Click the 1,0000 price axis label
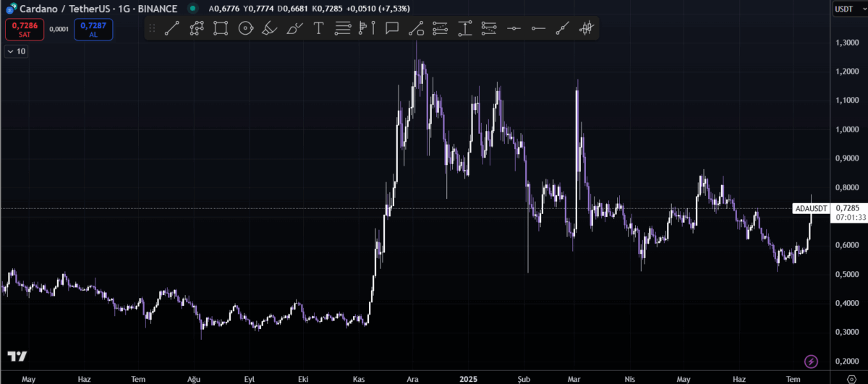Image resolution: width=868 pixels, height=384 pixels. coord(846,130)
